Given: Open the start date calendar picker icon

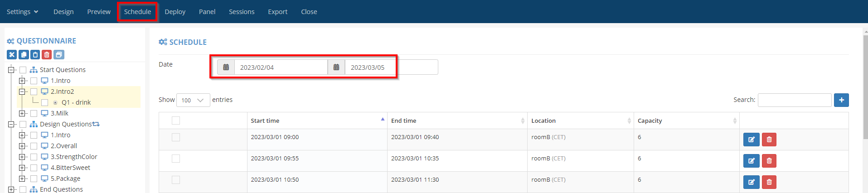Looking at the screenshot, I should 226,68.
